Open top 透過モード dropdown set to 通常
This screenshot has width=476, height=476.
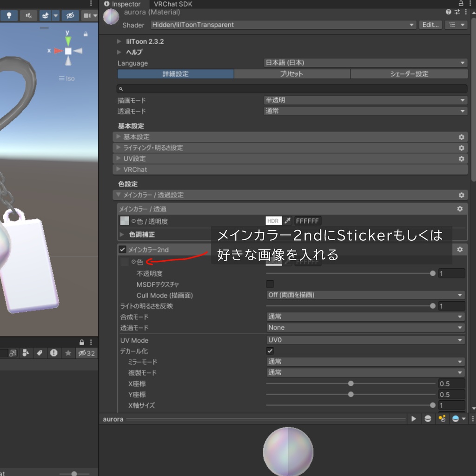pos(365,111)
